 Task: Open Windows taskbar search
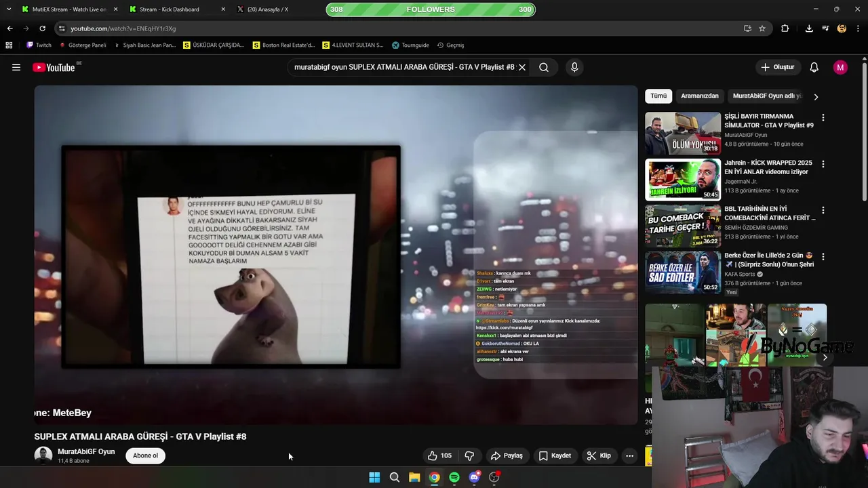click(394, 477)
